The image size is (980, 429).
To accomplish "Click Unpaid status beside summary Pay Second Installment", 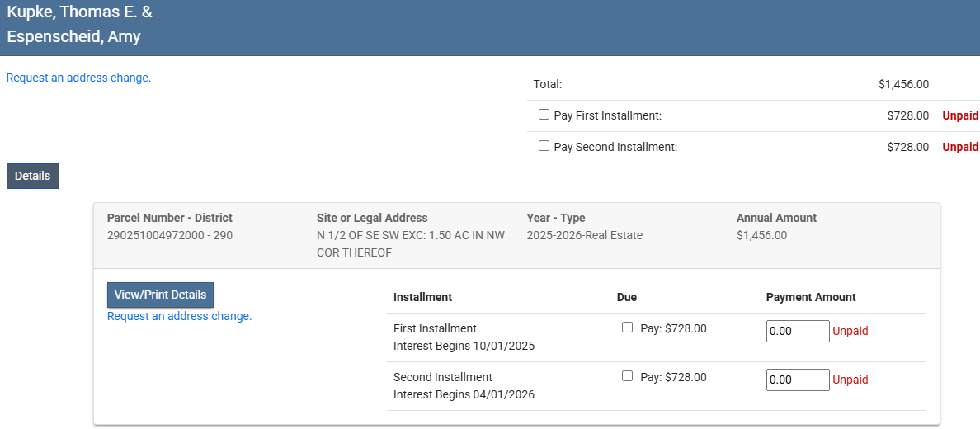I will pos(960,147).
